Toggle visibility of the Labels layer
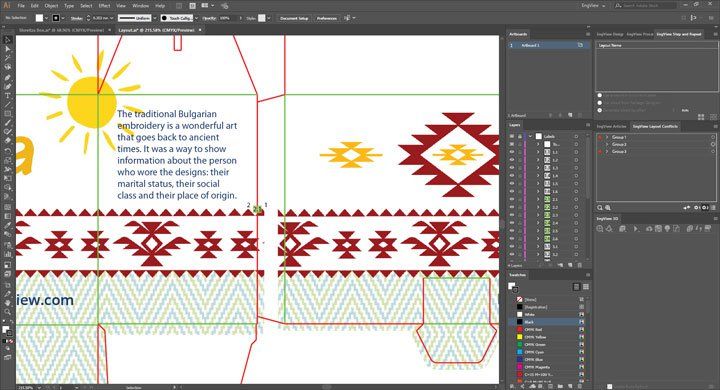Screen dimensions: 720x390 pyautogui.click(x=512, y=136)
